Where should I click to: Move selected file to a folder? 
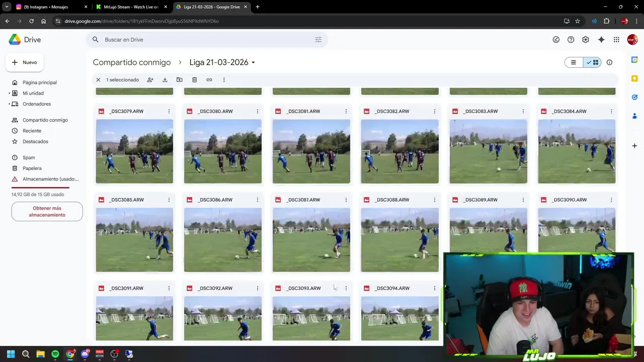point(179,80)
